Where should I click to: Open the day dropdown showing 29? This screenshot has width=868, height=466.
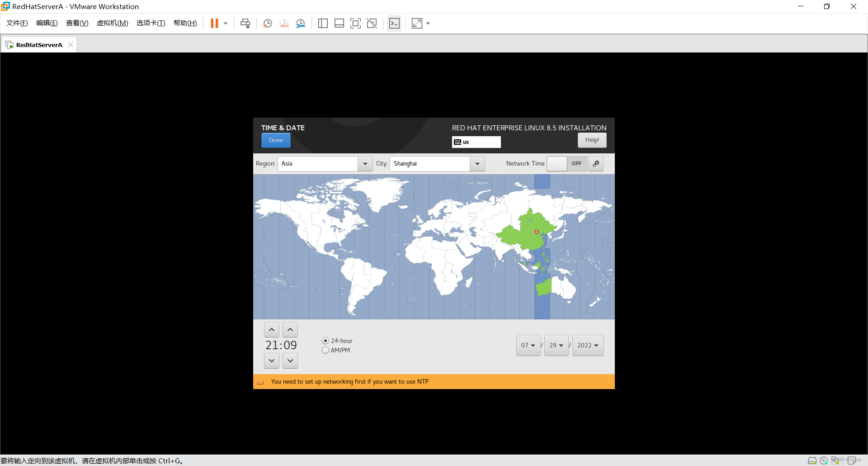pyautogui.click(x=557, y=345)
